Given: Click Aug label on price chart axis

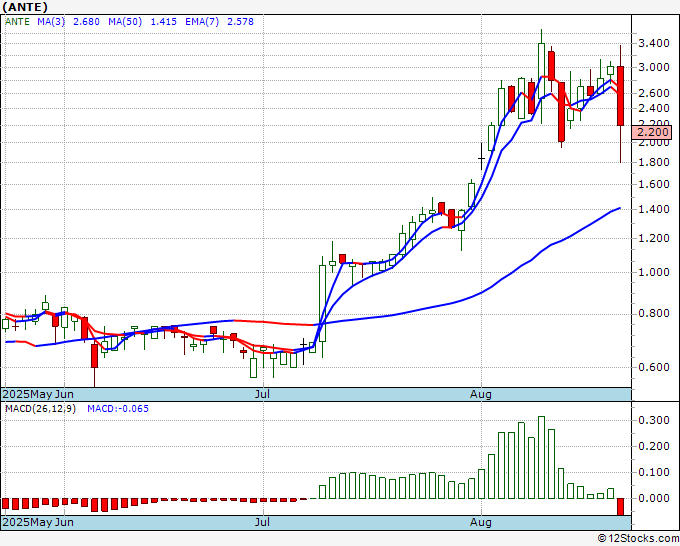Looking at the screenshot, I should [x=481, y=394].
